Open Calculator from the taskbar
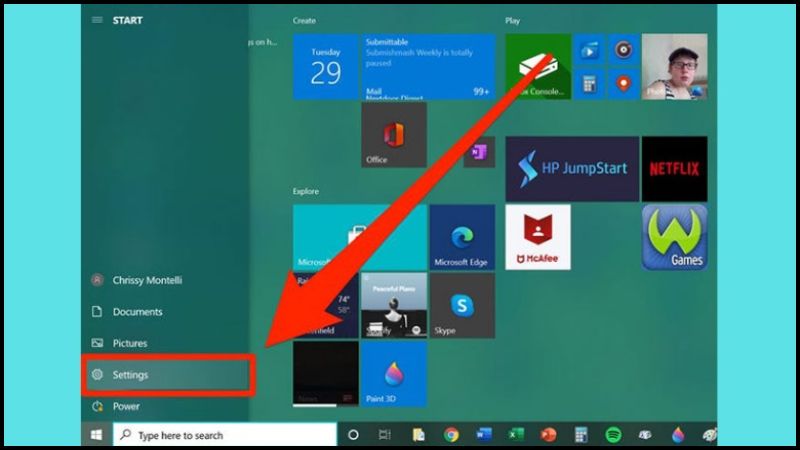800x450 pixels. tap(581, 435)
